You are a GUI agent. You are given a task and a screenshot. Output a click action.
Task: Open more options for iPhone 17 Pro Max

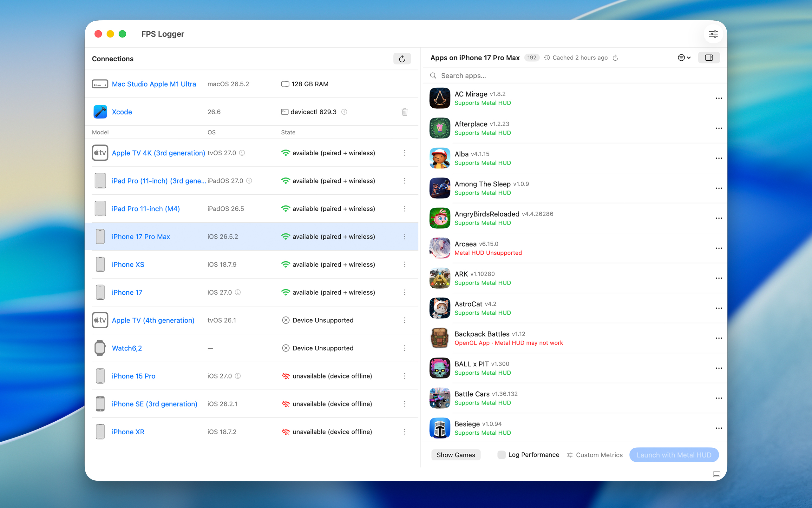tap(405, 237)
